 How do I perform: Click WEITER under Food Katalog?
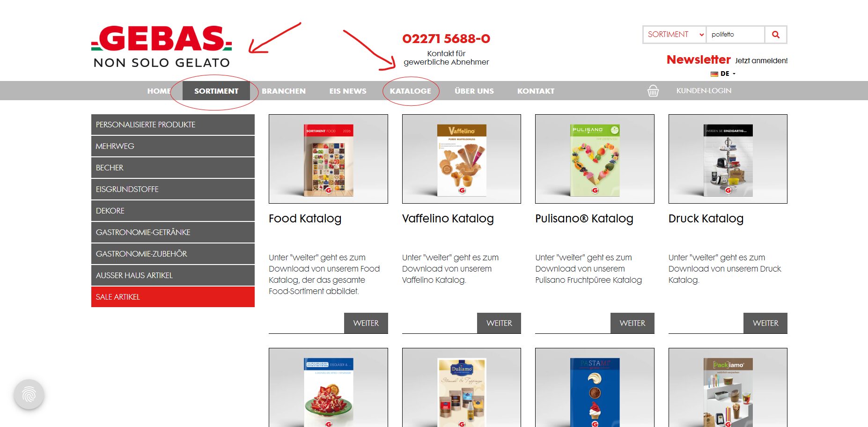coord(366,323)
